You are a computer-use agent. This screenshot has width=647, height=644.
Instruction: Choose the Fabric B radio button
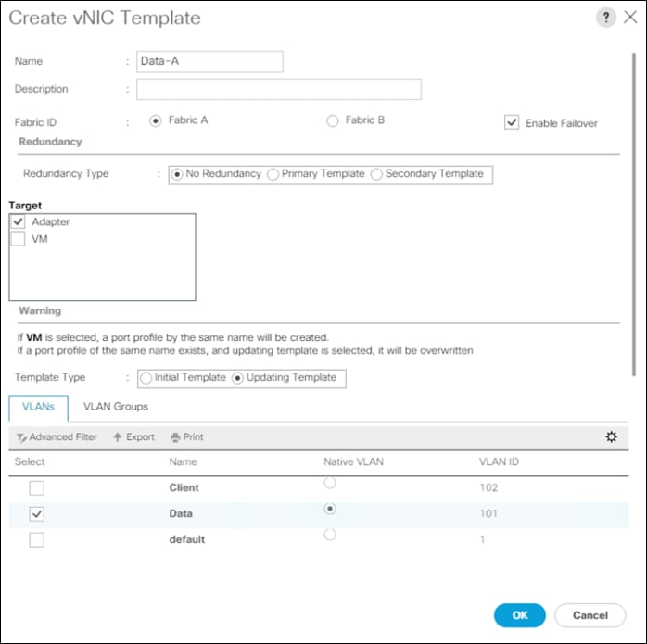(x=332, y=120)
